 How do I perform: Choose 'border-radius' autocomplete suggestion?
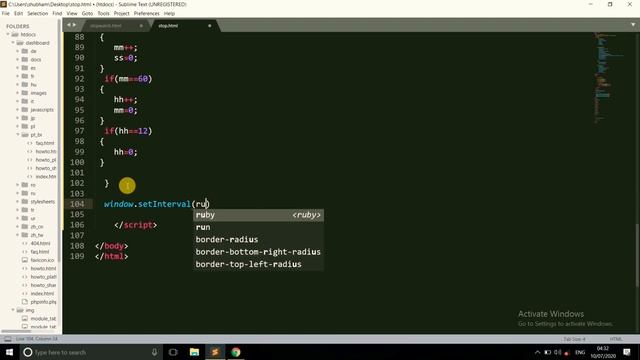(258, 240)
